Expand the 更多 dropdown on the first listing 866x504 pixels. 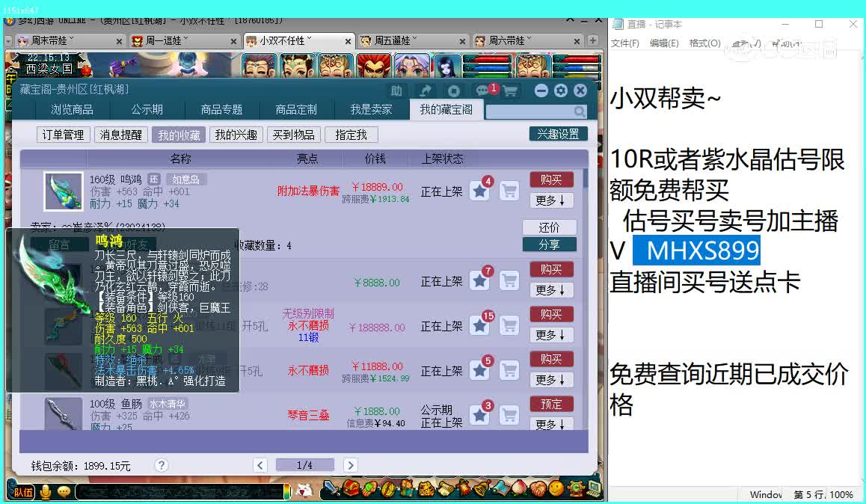pyautogui.click(x=551, y=200)
